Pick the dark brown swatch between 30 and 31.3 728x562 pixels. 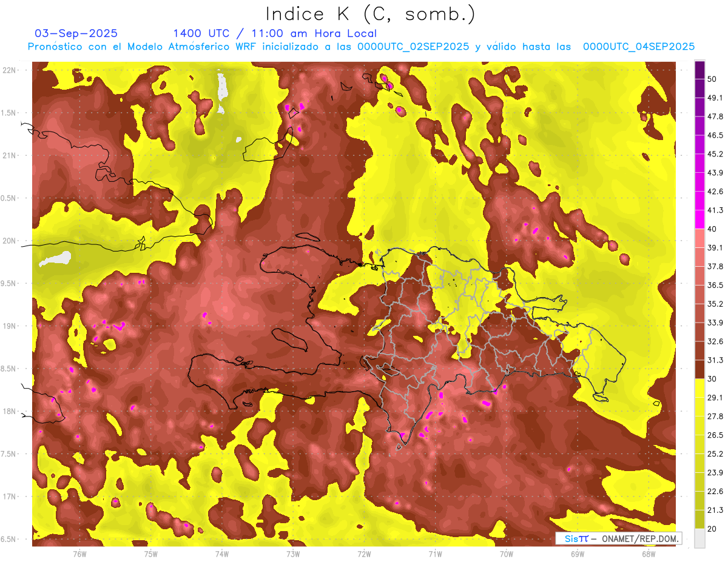point(699,369)
